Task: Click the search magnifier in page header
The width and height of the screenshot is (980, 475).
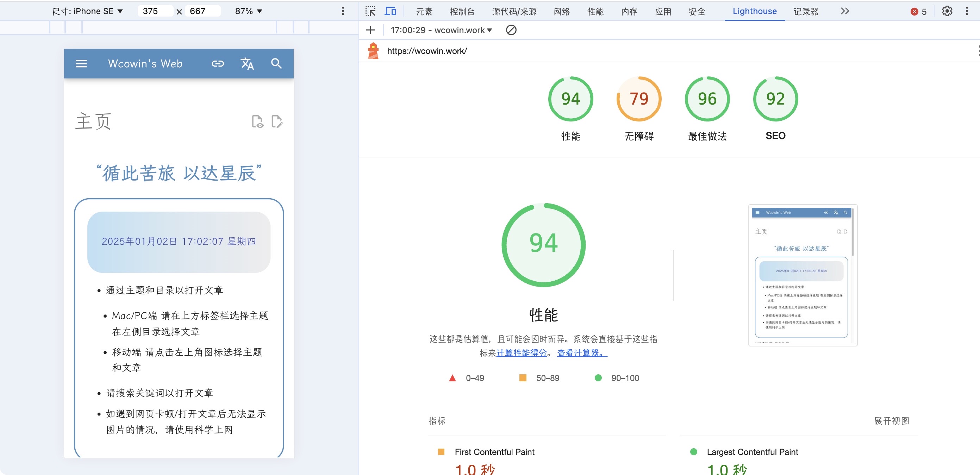Action: [276, 63]
